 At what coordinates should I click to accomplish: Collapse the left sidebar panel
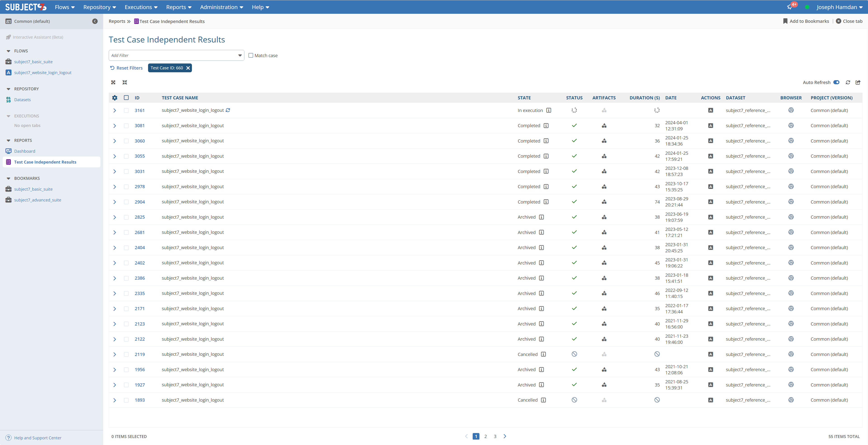(95, 21)
